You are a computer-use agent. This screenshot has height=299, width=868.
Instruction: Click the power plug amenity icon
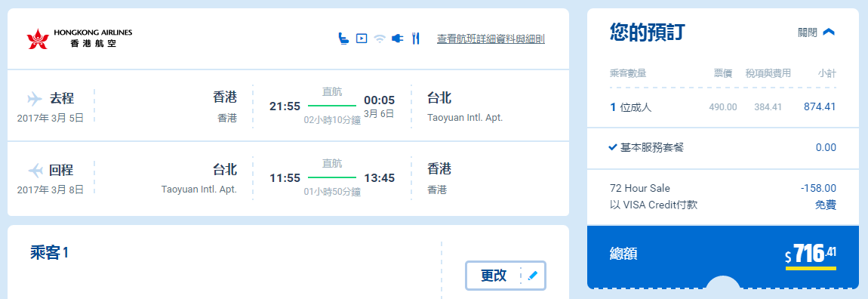[398, 39]
